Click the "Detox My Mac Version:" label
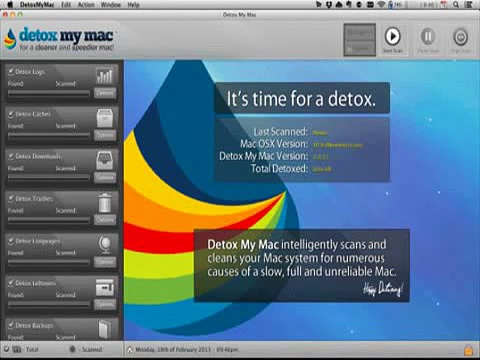480x360 pixels. click(264, 156)
